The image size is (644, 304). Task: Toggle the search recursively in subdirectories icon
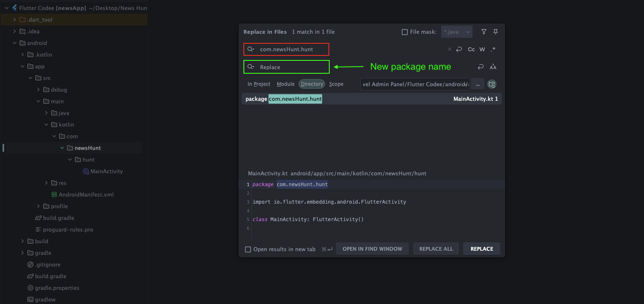click(492, 84)
